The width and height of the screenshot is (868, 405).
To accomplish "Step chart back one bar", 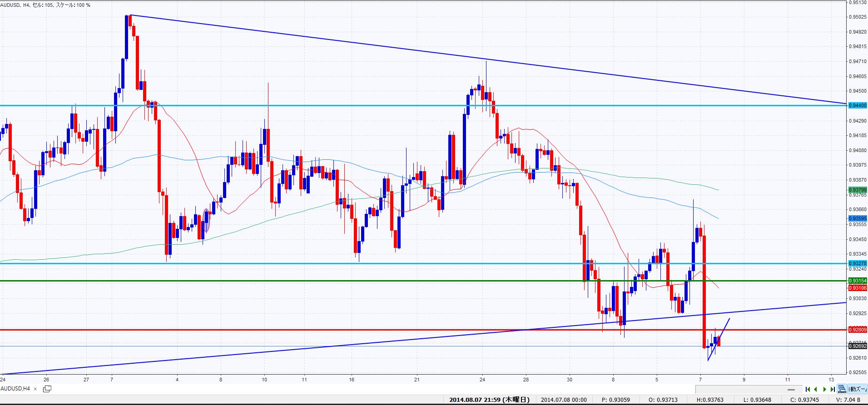I will coord(816,389).
